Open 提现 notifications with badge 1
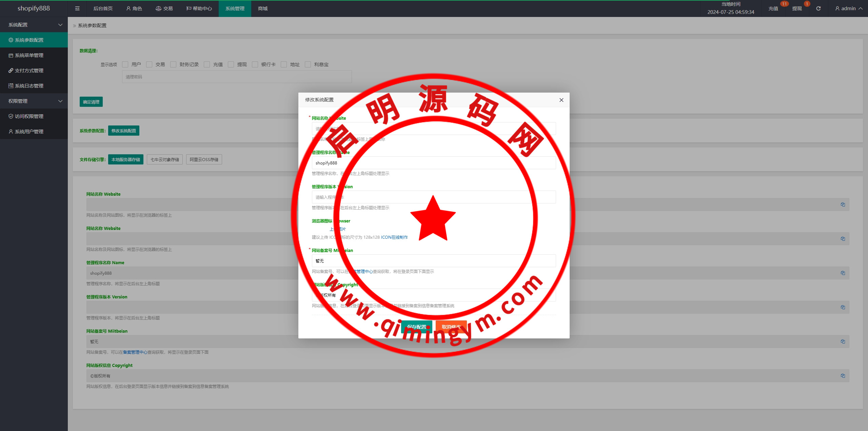 click(797, 8)
